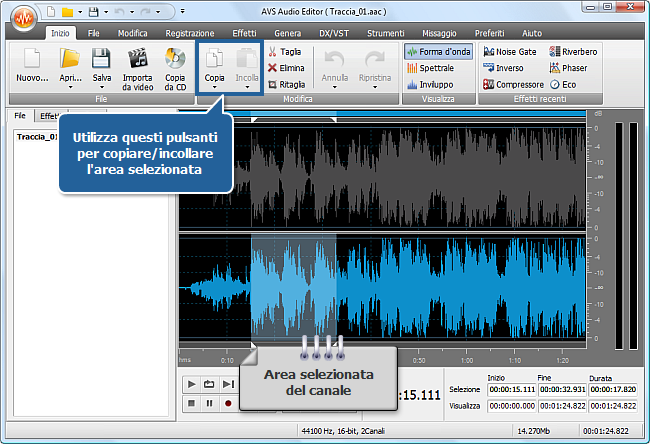Expand quick access save dropdown arrow
Image resolution: width=650 pixels, height=444 pixels.
(x=106, y=12)
